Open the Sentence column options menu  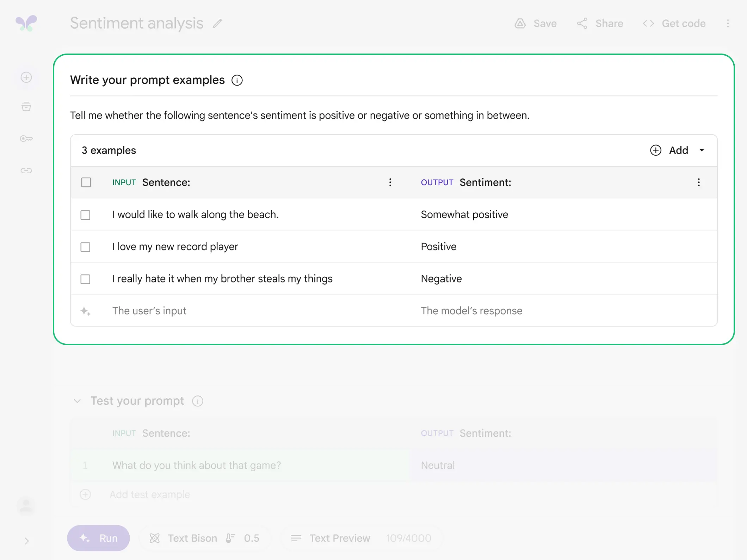coord(390,182)
